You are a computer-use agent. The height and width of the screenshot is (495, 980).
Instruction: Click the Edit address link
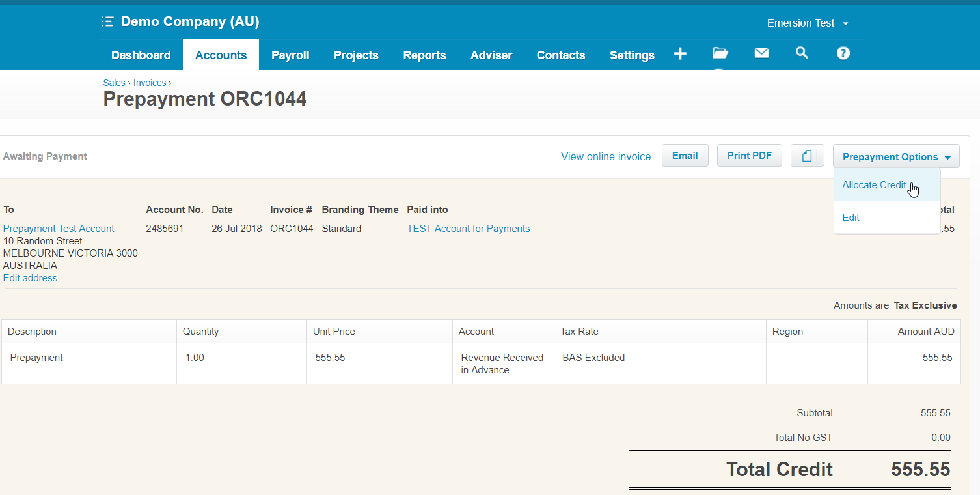pos(30,278)
